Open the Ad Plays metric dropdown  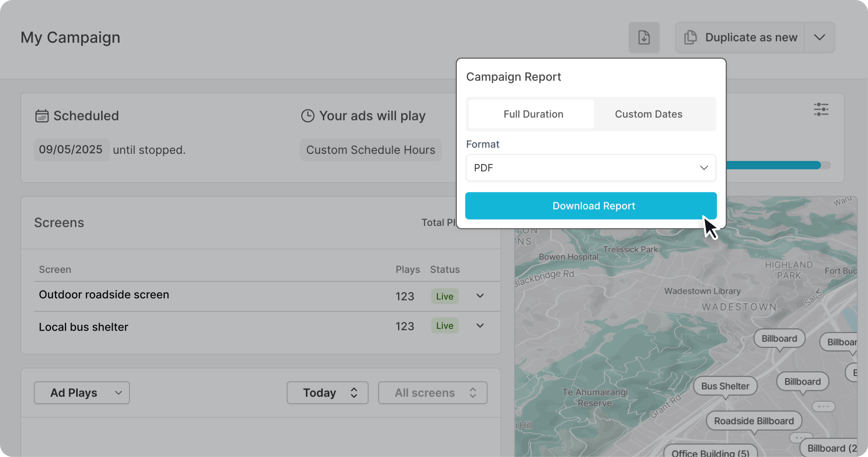tap(82, 393)
